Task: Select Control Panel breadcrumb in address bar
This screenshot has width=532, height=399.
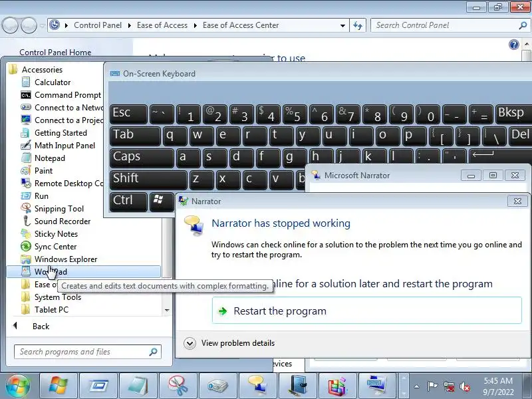Action: click(x=98, y=25)
